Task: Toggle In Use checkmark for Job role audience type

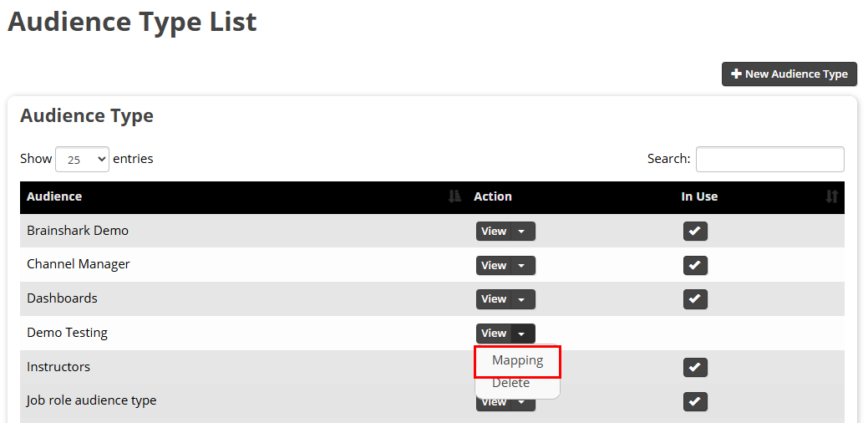Action: coord(695,402)
